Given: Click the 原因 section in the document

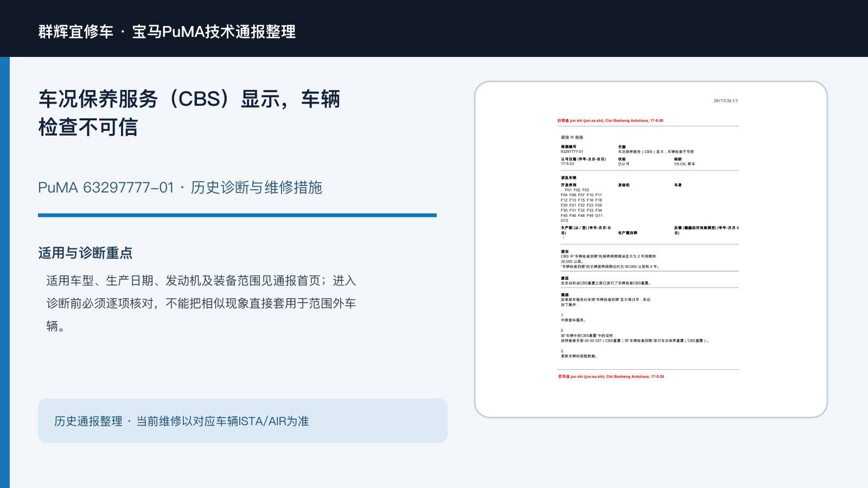Looking at the screenshot, I should (x=605, y=281).
